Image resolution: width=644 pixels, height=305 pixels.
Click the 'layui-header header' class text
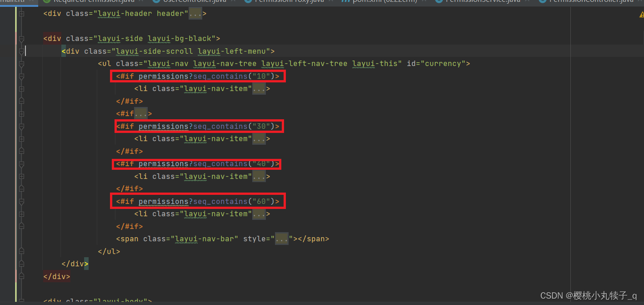(x=141, y=14)
